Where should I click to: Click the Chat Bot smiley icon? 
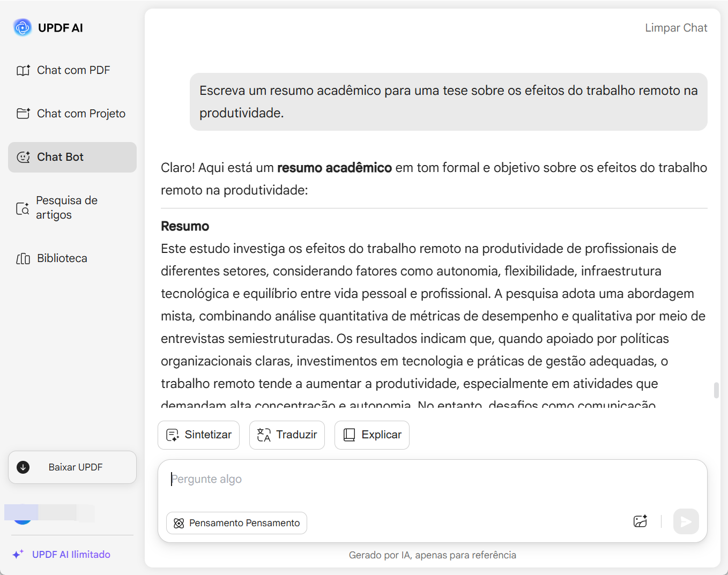[23, 157]
